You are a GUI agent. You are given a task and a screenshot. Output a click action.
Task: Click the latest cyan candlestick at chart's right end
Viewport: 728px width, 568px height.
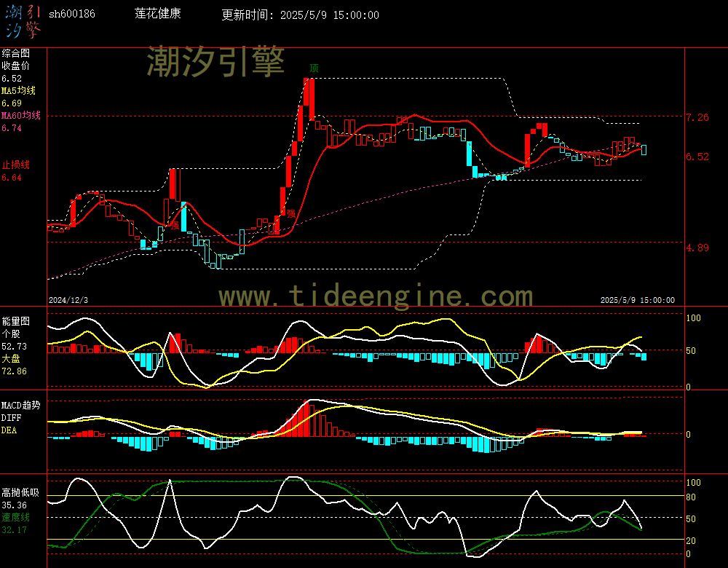644,150
